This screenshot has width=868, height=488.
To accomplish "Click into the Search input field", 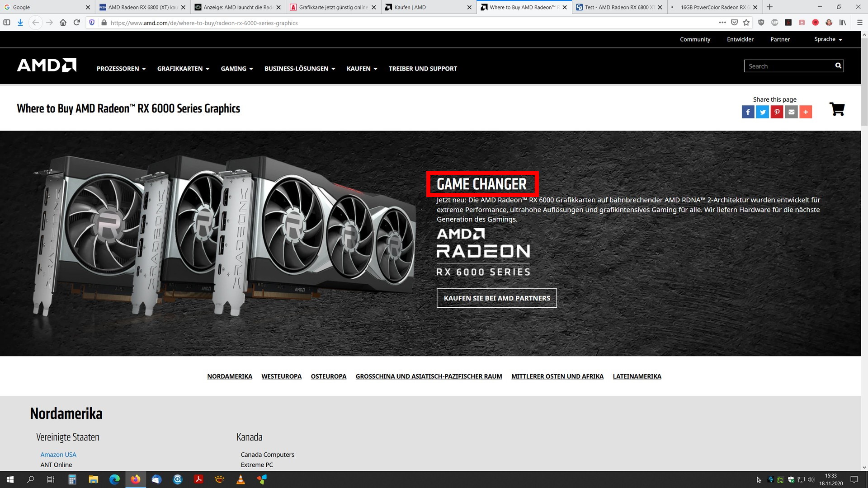I will click(788, 66).
